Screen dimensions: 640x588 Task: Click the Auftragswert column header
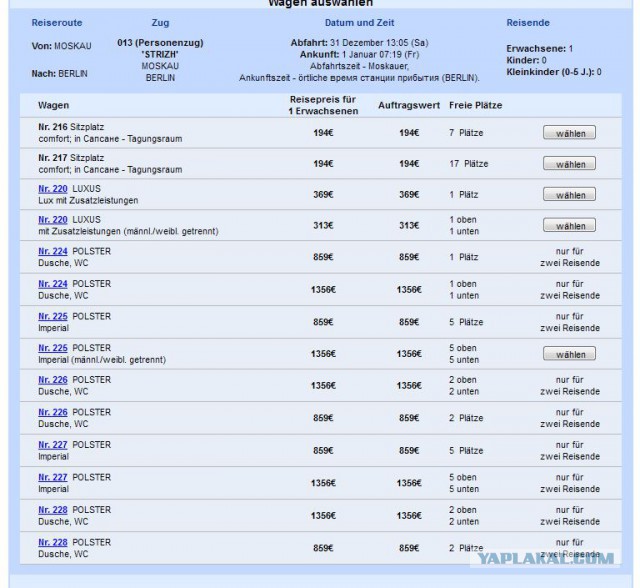[x=409, y=105]
